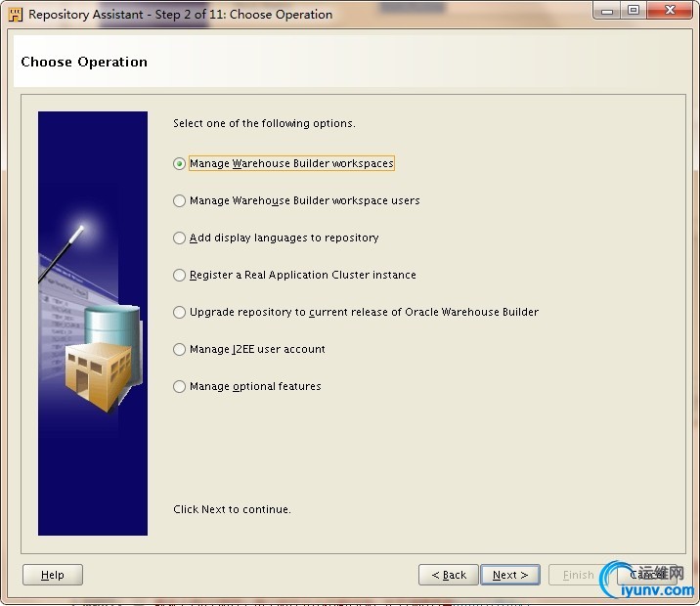Minimize the Repository Assistant window
The height and width of the screenshot is (606, 700).
607,11
